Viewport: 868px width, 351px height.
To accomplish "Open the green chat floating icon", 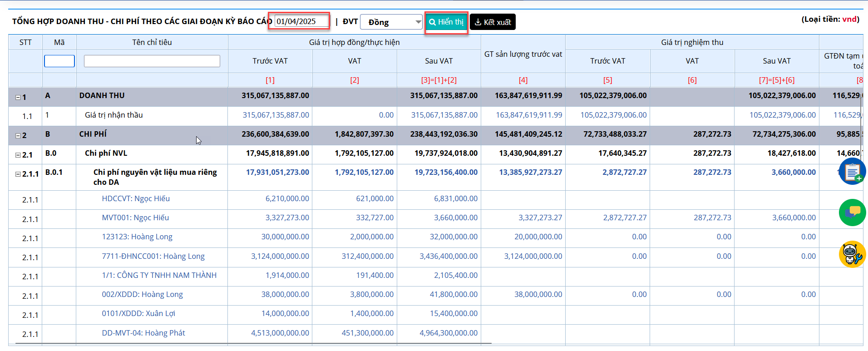I will 852,213.
